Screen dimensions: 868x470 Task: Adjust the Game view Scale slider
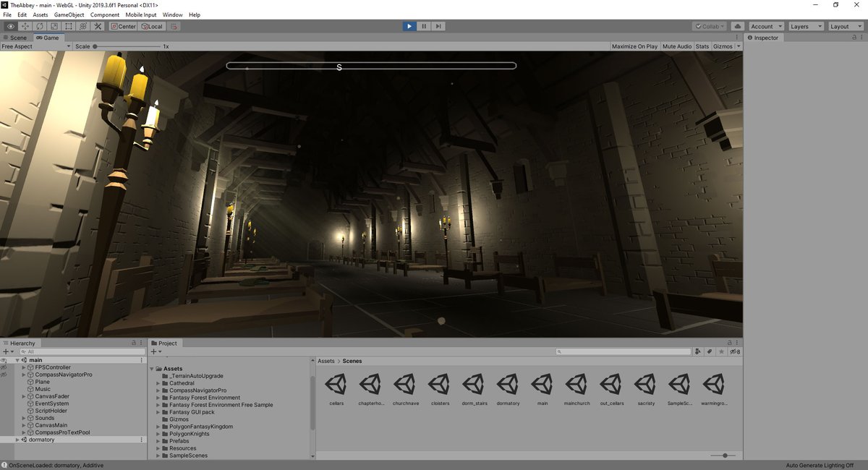pos(127,46)
